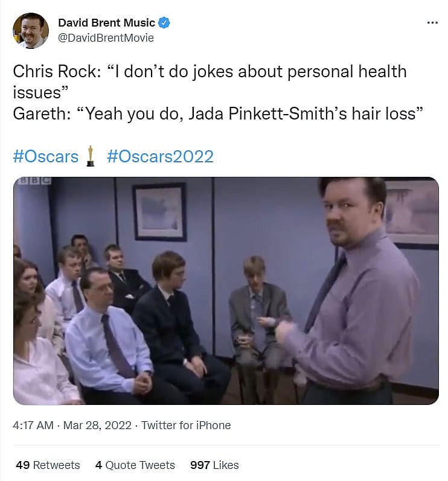Show the 997 Likes list
448x481 pixels.
pyautogui.click(x=214, y=465)
